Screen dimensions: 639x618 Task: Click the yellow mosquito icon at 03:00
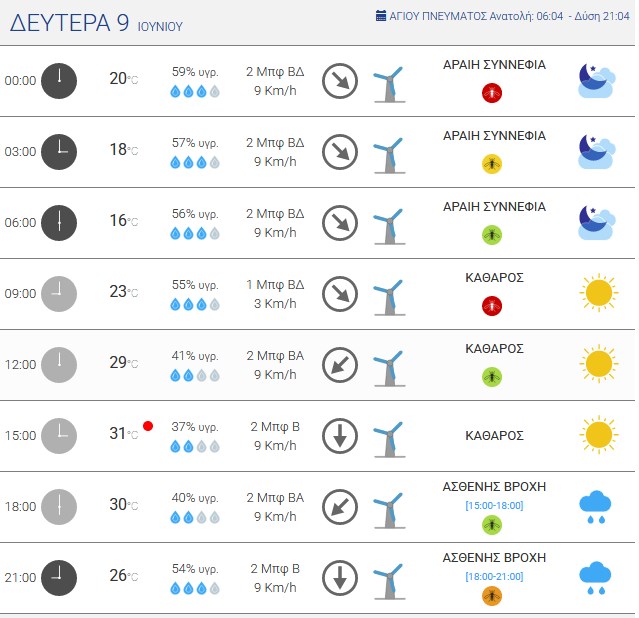pyautogui.click(x=492, y=164)
